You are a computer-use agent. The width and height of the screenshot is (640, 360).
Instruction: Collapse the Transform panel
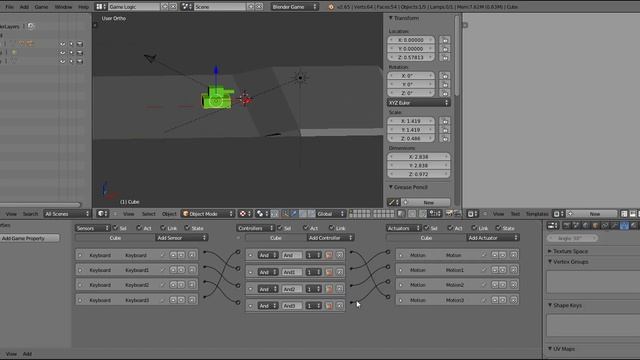pos(391,18)
